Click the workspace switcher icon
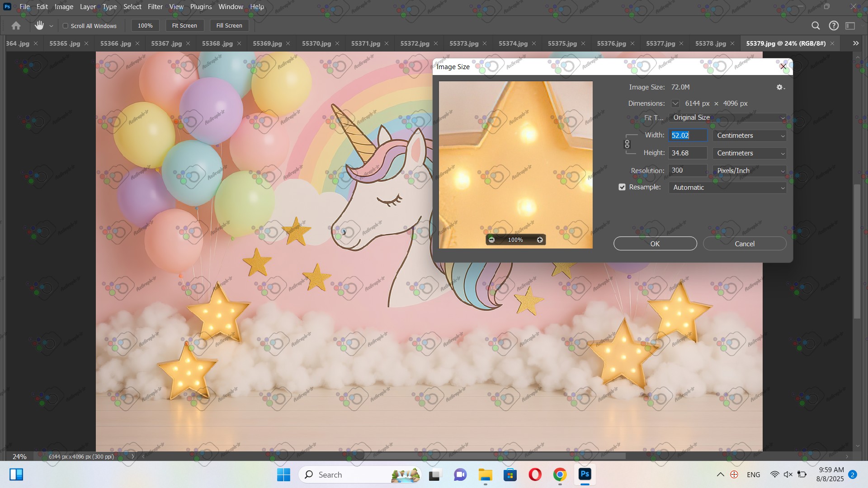This screenshot has width=868, height=488. 850,26
